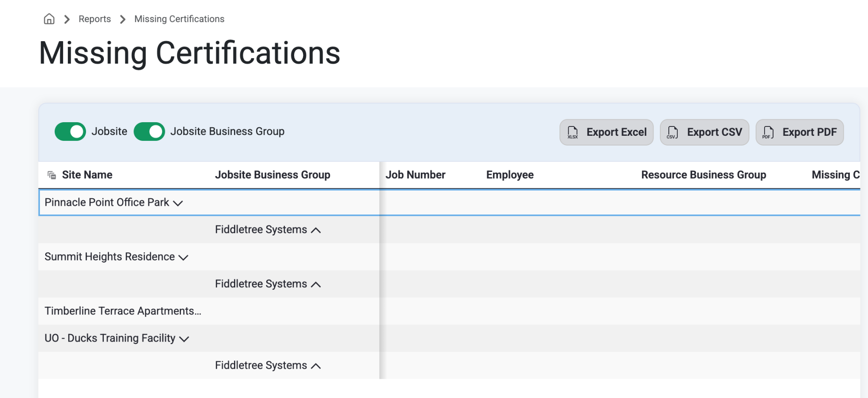Expand Fiddletree Systems under UO - Ducks
This screenshot has height=398, width=868.
tap(316, 366)
